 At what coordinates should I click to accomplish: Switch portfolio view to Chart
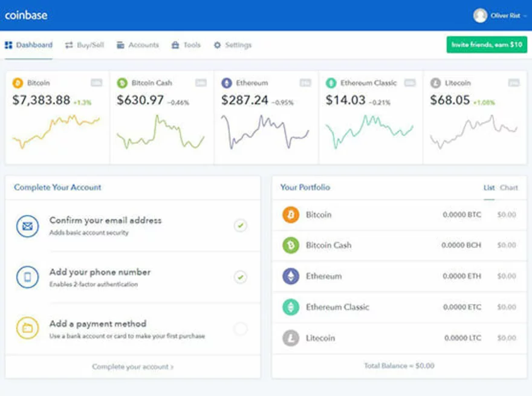[x=509, y=187]
